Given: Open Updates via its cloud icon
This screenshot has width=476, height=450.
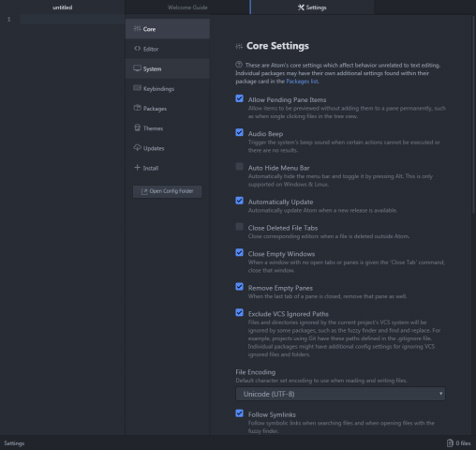Looking at the screenshot, I should [137, 147].
